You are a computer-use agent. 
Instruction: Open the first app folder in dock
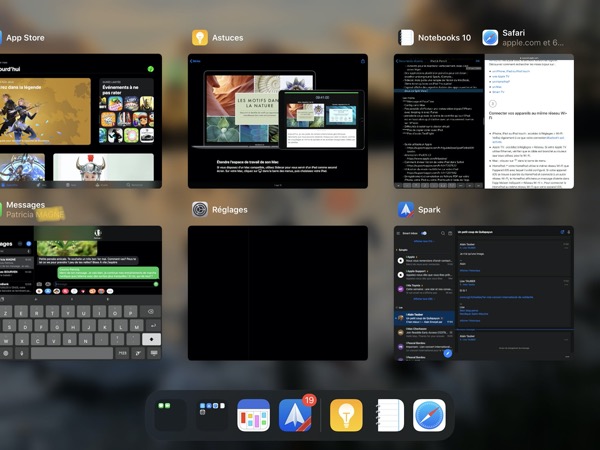pyautogui.click(x=171, y=415)
